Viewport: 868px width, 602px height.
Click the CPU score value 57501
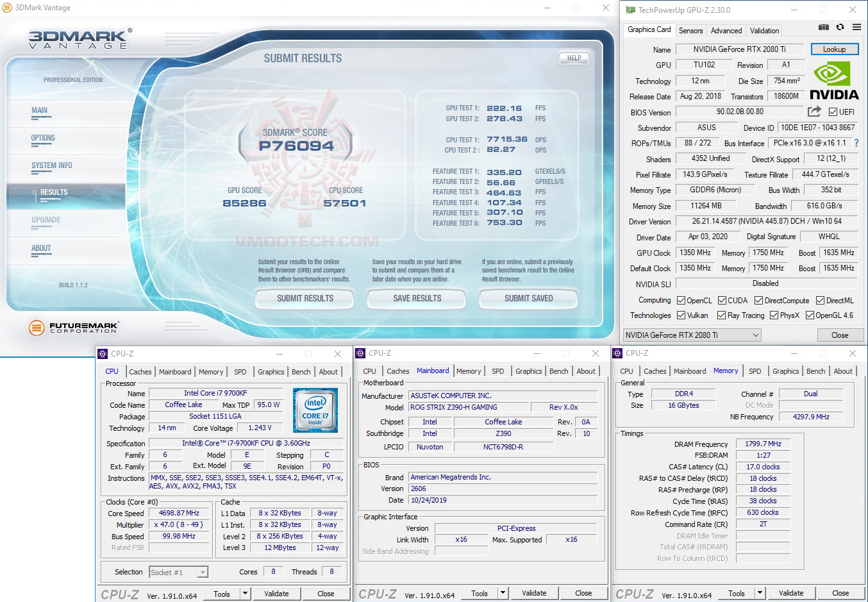pos(345,203)
